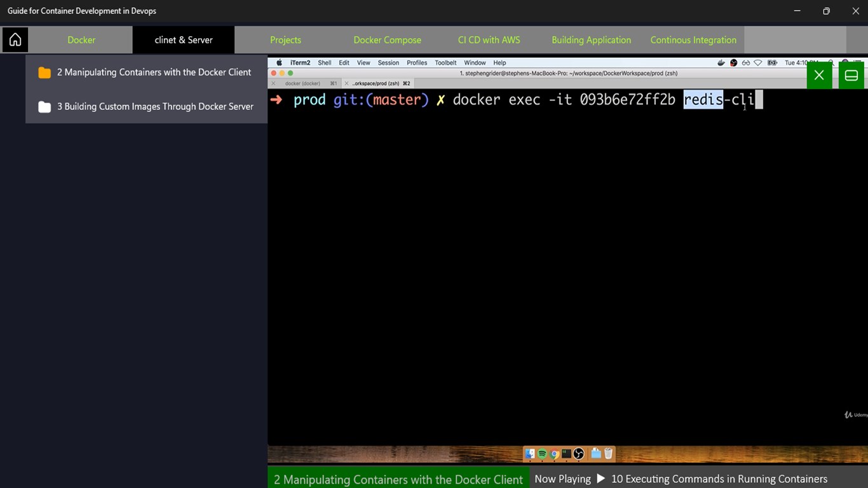This screenshot has height=488, width=868.
Task: Open the Trash in the mac dock
Action: pyautogui.click(x=608, y=454)
